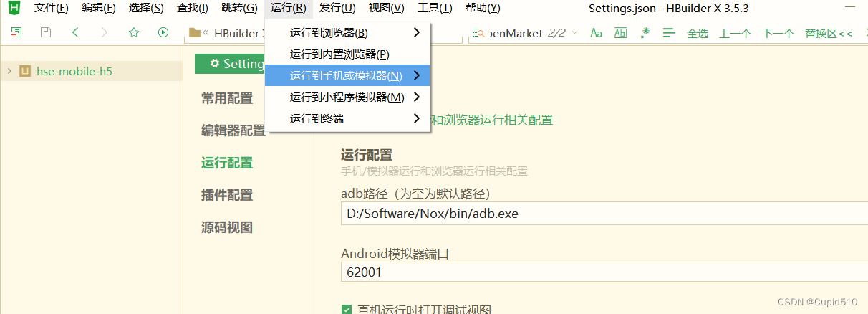Image resolution: width=868 pixels, height=314 pixels.
Task: Select 运行到小程序模拟器(M) menu entry
Action: pyautogui.click(x=347, y=97)
